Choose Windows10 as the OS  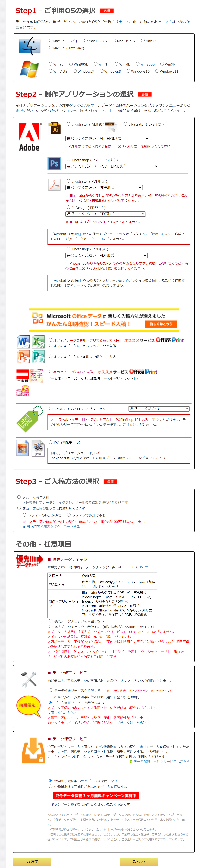tap(128, 71)
